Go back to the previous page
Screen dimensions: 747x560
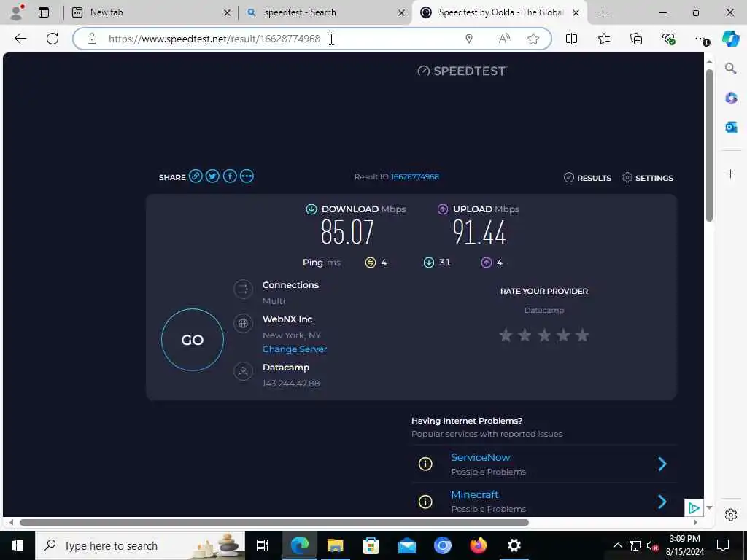tap(20, 39)
